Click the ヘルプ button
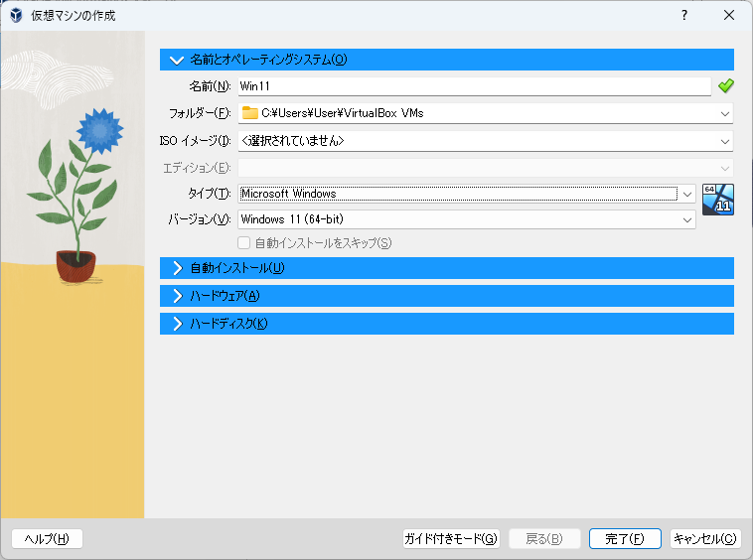This screenshot has width=753, height=560. click(47, 539)
